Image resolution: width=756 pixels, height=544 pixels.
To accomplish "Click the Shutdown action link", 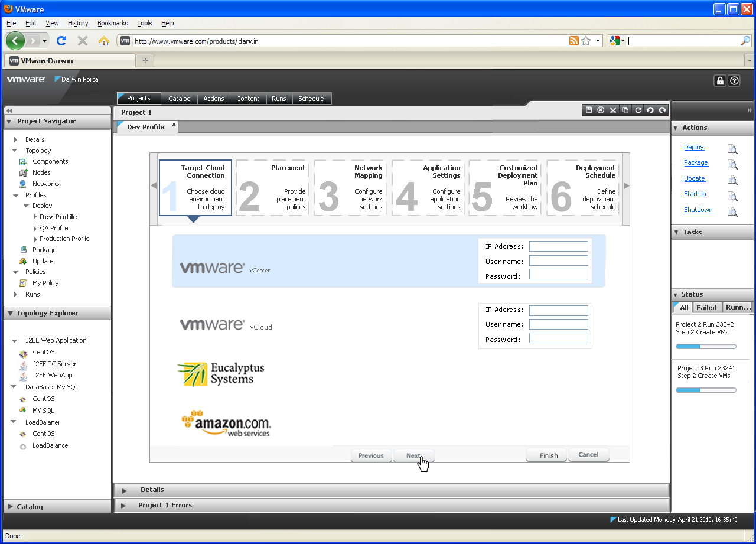I will [698, 210].
